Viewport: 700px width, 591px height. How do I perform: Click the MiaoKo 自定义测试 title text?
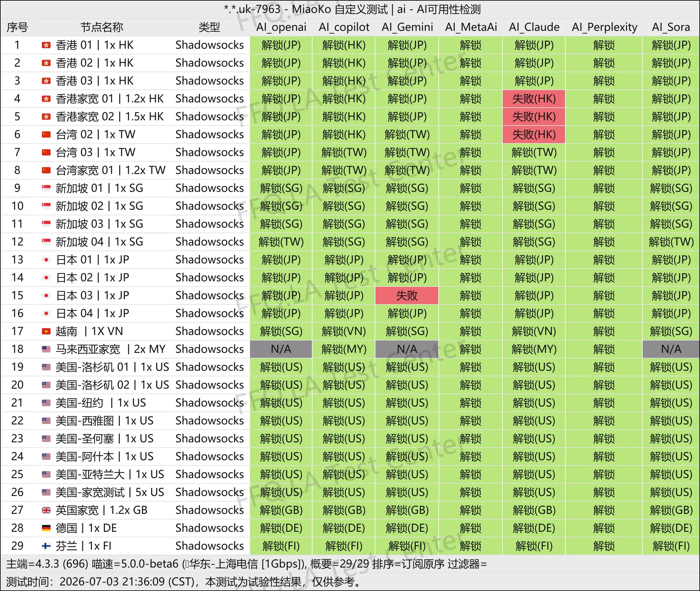click(x=340, y=9)
